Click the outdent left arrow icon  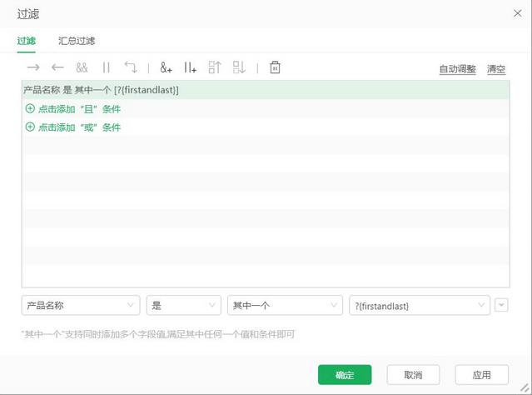[x=57, y=67]
